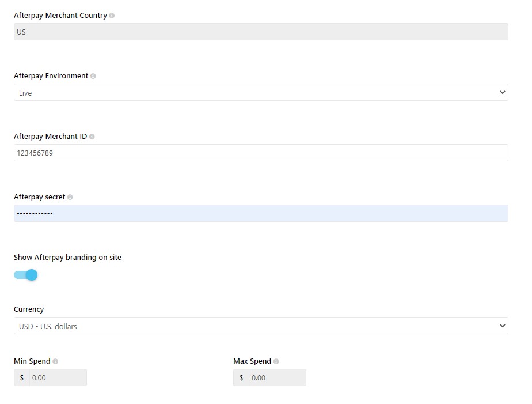Click the Afterpay Merchant ID field

click(261, 153)
